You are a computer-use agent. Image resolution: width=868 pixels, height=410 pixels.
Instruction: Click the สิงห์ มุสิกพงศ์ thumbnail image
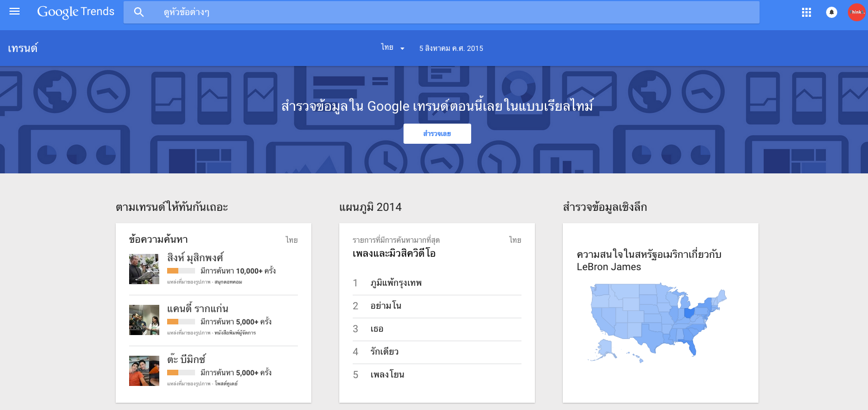click(144, 269)
